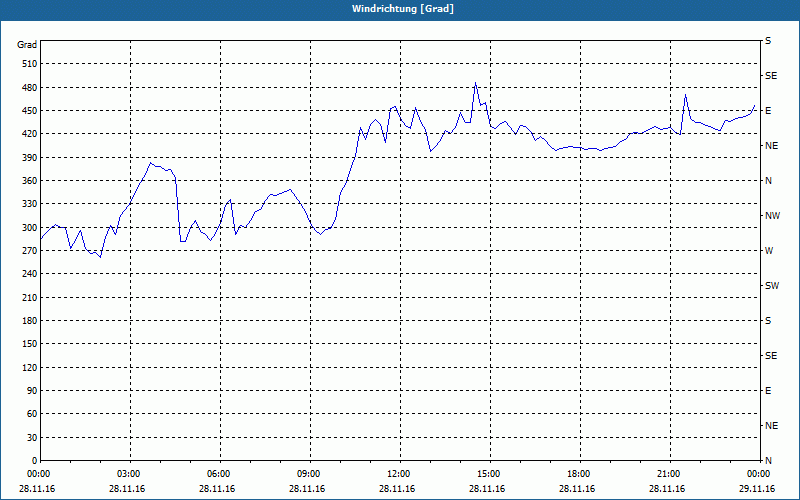Click the E compass label level with 450

point(768,111)
